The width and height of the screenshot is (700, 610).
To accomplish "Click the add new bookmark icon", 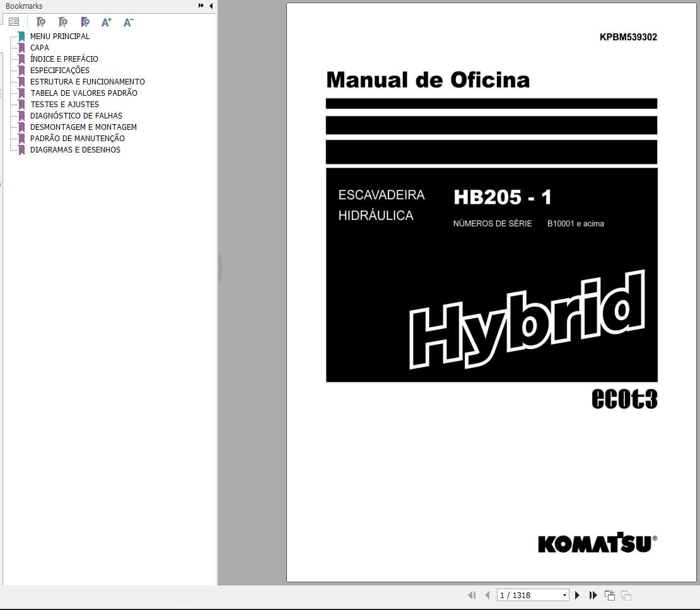I will point(63,22).
